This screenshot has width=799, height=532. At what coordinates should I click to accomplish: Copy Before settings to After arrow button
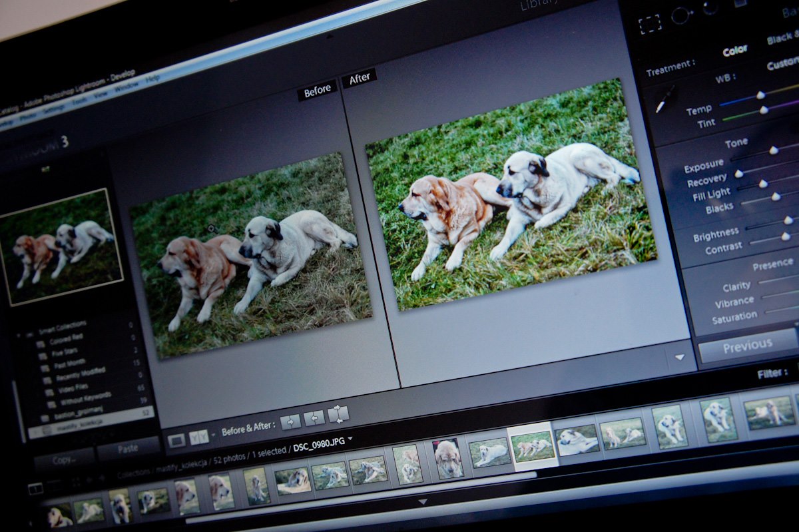(x=291, y=421)
